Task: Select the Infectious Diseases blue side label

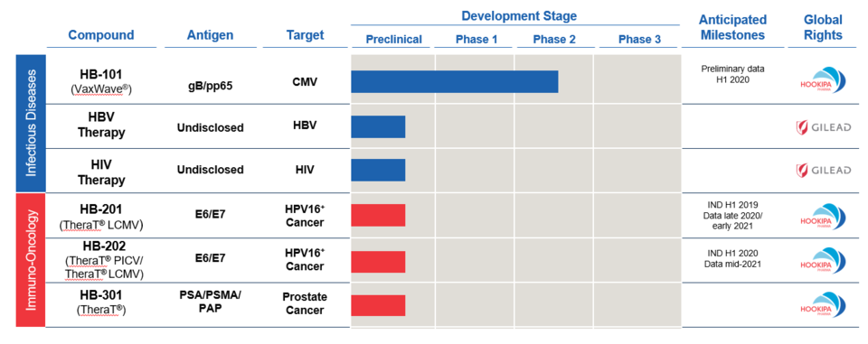Action: 30,123
